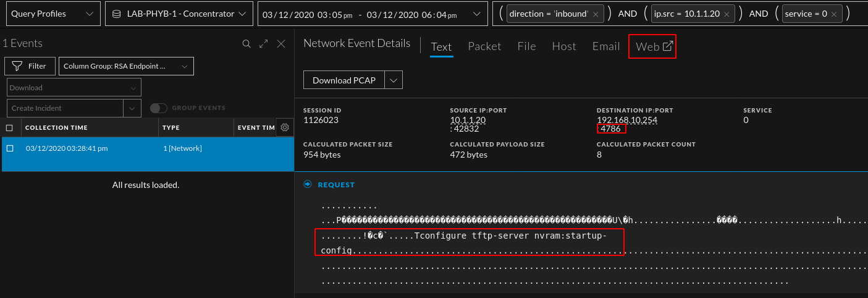868x298 pixels.
Task: Click the Filter button
Action: click(x=30, y=66)
